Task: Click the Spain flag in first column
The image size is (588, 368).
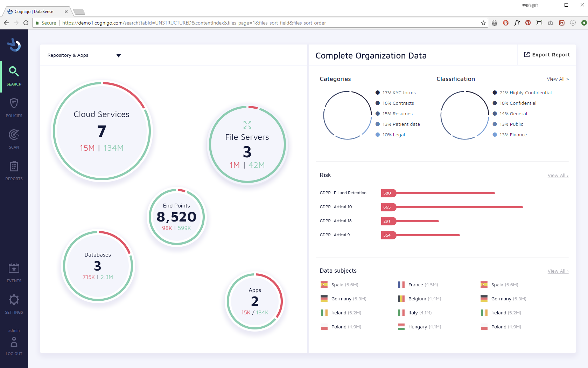Action: [x=324, y=285]
